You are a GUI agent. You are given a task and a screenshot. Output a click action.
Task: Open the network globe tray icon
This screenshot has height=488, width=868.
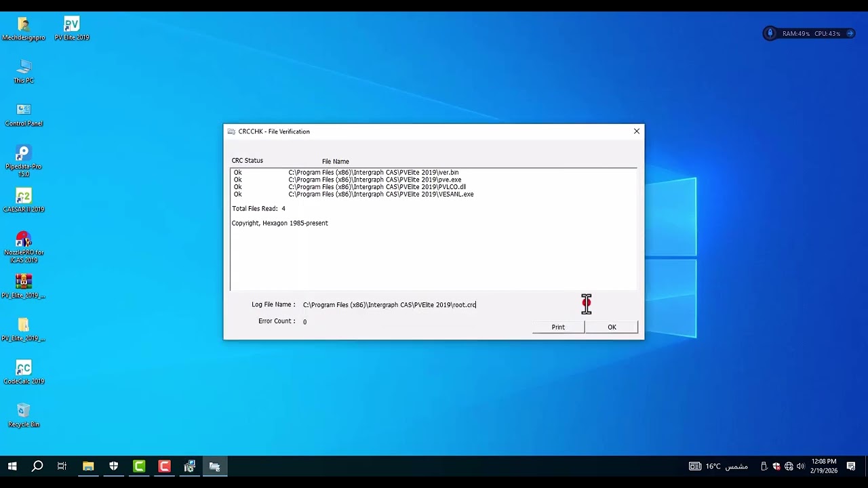click(x=789, y=466)
